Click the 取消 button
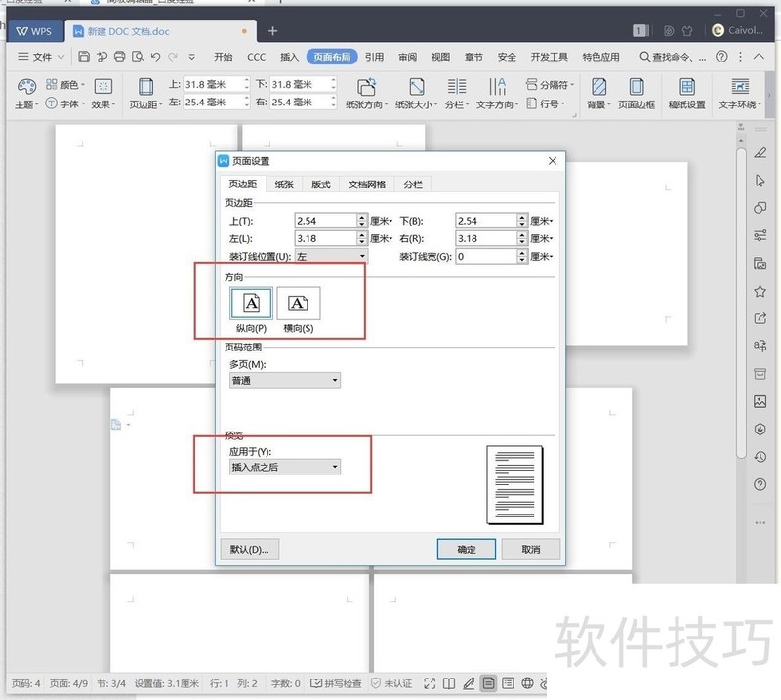Screen dimensions: 781x700 click(531, 549)
